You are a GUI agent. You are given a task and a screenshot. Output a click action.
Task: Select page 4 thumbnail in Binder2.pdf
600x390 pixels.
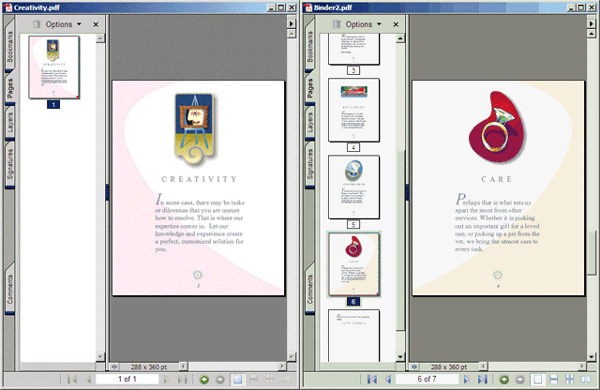(x=354, y=111)
